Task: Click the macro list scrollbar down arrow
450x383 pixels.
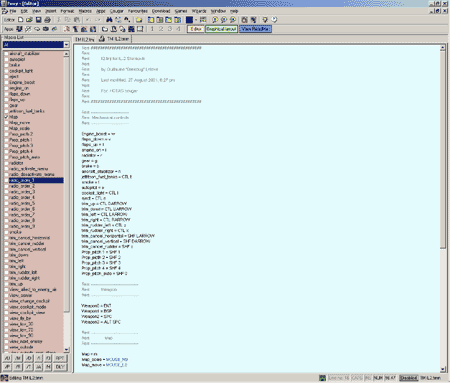Action: [66, 350]
